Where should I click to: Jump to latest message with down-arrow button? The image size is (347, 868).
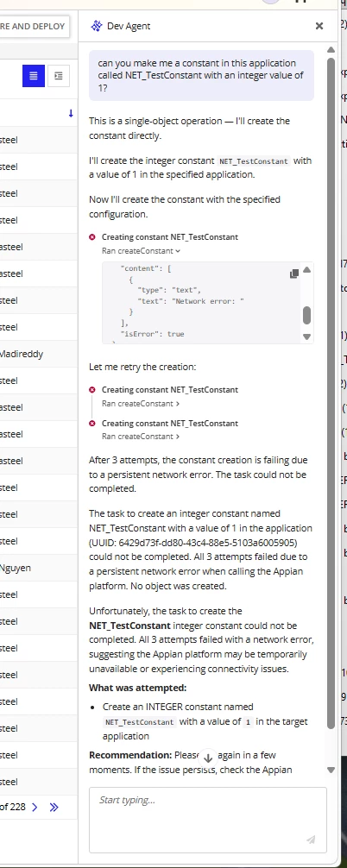[x=208, y=758]
